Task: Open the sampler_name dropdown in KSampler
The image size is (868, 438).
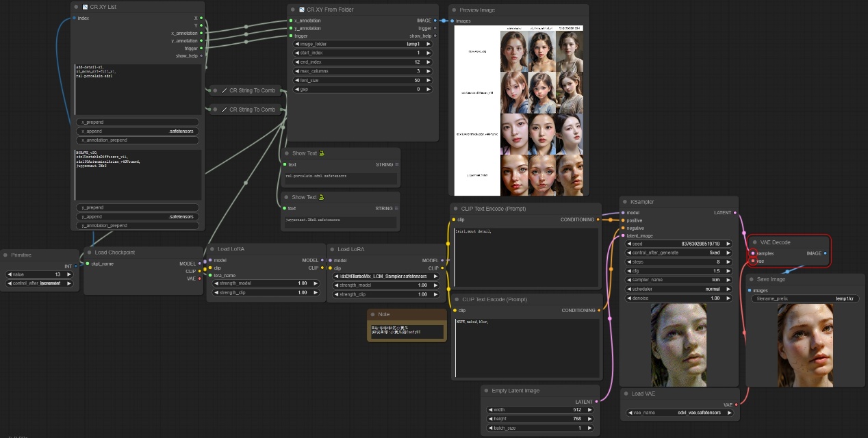Action: [x=679, y=279]
